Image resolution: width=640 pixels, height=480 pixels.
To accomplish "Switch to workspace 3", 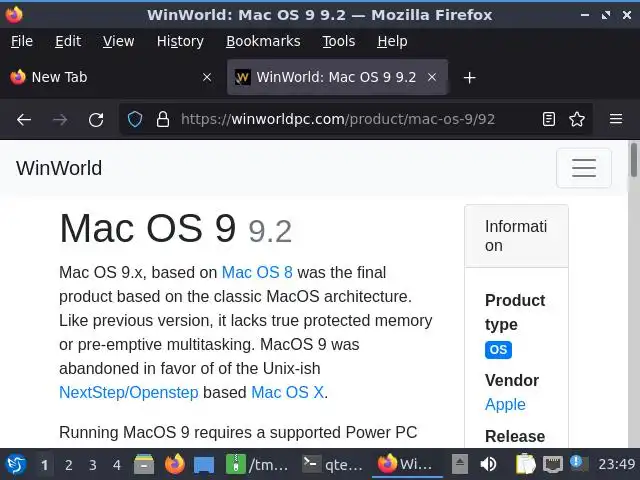I will point(93,464).
